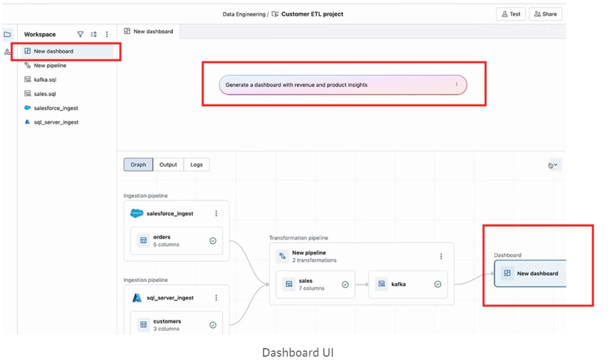Viewport: 614px width, 364px height.
Task: Select the SQL file icon beside kafka.sql
Action: point(27,79)
